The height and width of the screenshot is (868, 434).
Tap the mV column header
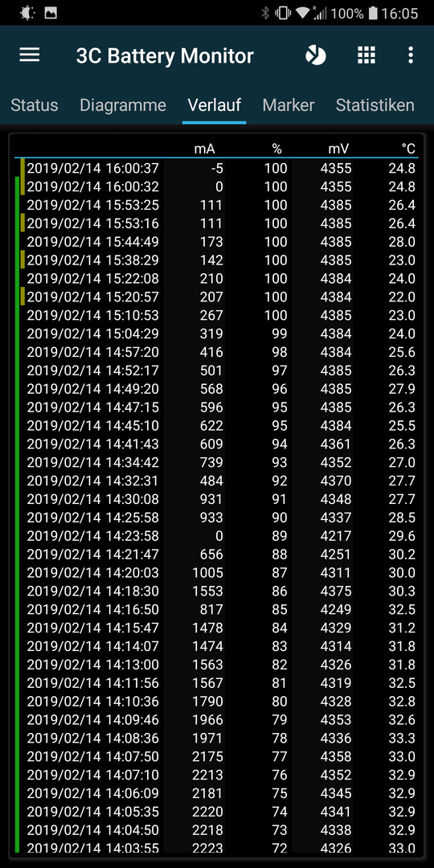(338, 149)
